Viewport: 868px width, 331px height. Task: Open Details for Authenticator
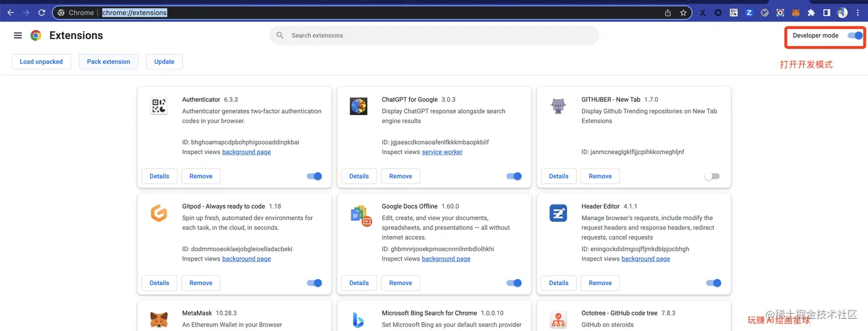[160, 176]
